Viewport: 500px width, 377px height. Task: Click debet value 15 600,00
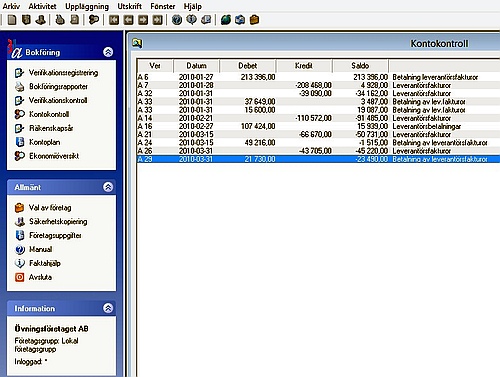260,110
